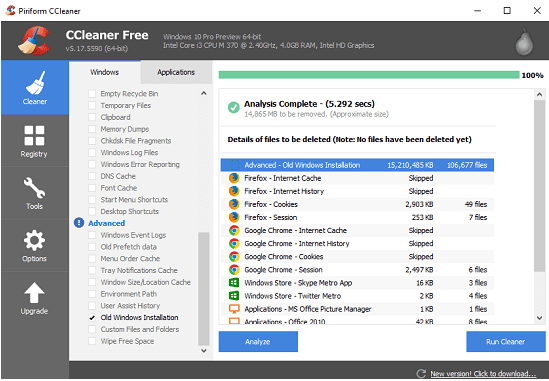Image resolution: width=549 pixels, height=381 pixels.
Task: Click Firefox icon beside Internet Cache
Action: (234, 178)
